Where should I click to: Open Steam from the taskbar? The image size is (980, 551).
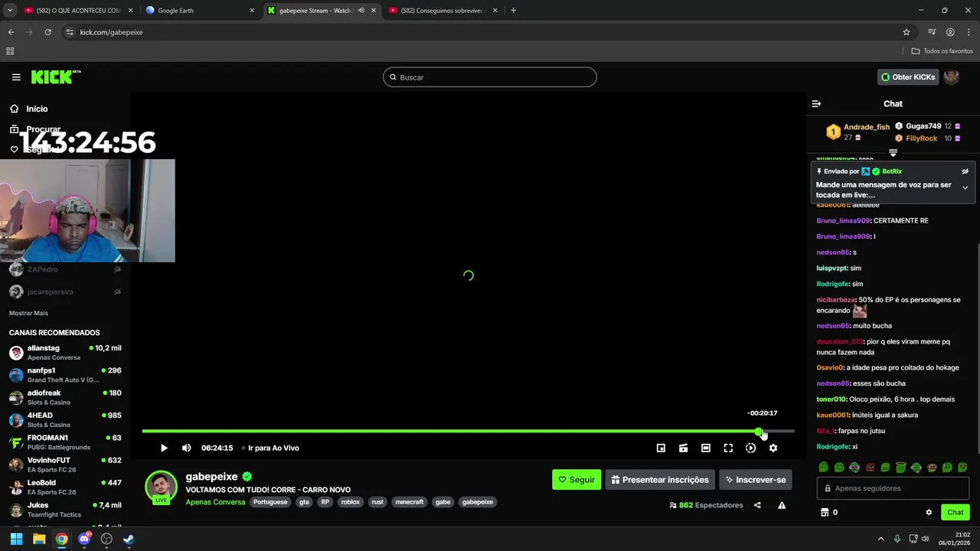(x=129, y=539)
